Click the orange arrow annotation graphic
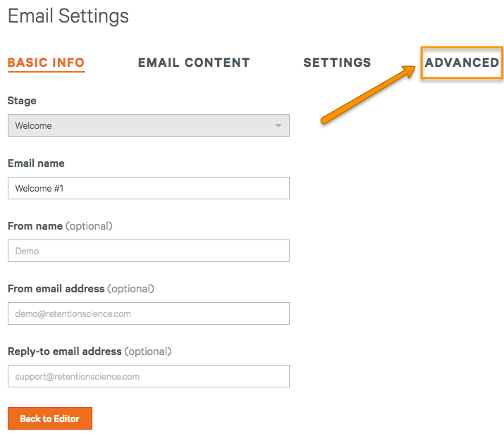The height and width of the screenshot is (436, 504). click(368, 94)
